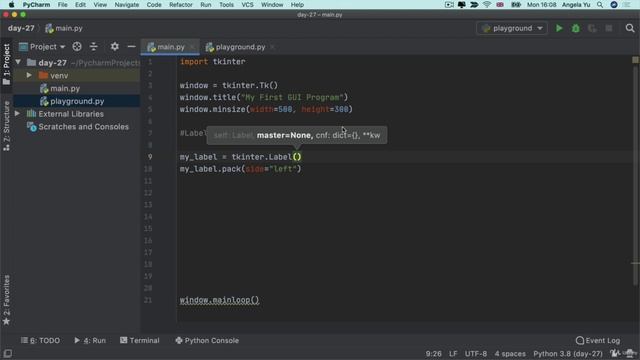Toggle tool window quick access icon at bottom-left
The width and height of the screenshot is (640, 360).
[x=7, y=353]
